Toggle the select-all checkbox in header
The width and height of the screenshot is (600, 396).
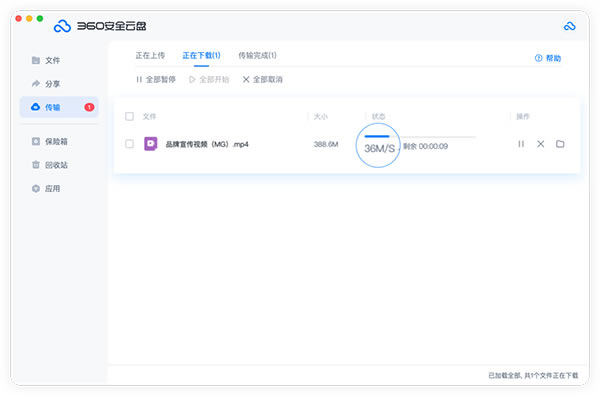pos(129,116)
